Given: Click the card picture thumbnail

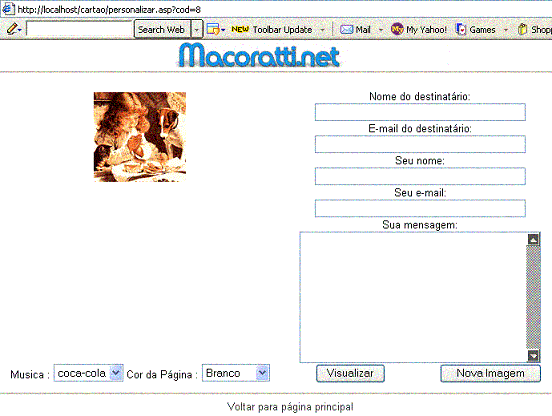Looking at the screenshot, I should pyautogui.click(x=140, y=137).
